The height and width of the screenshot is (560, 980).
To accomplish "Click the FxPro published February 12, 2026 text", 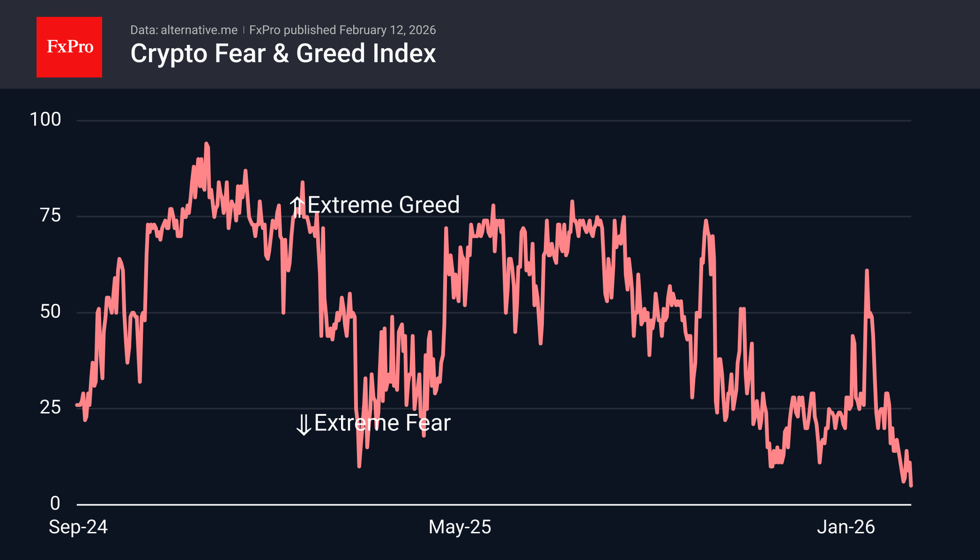I will 342,30.
